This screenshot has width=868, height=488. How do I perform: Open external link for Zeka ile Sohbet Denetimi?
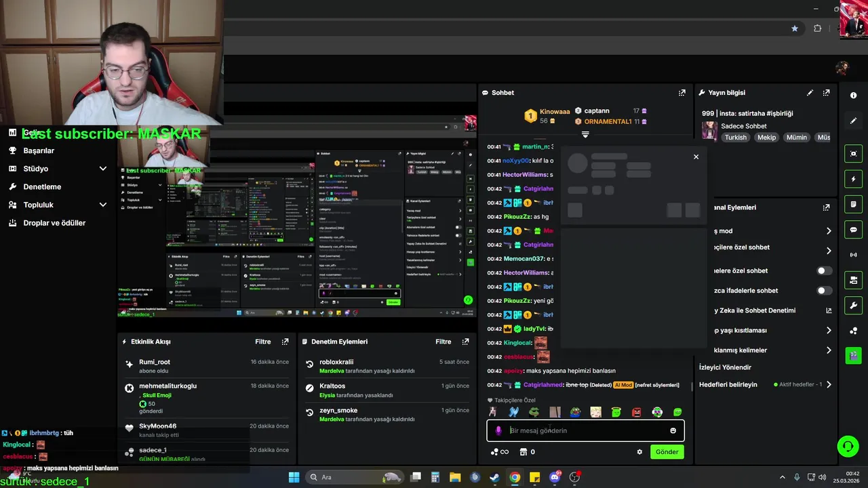[x=829, y=310]
